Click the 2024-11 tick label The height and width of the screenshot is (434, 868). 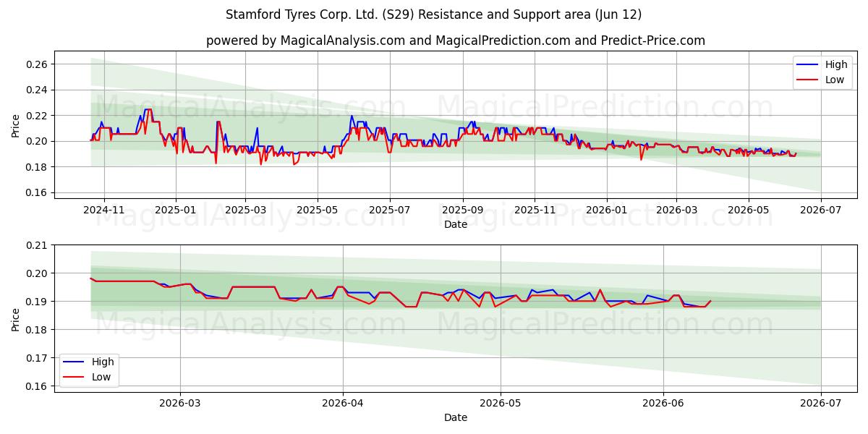coord(104,210)
